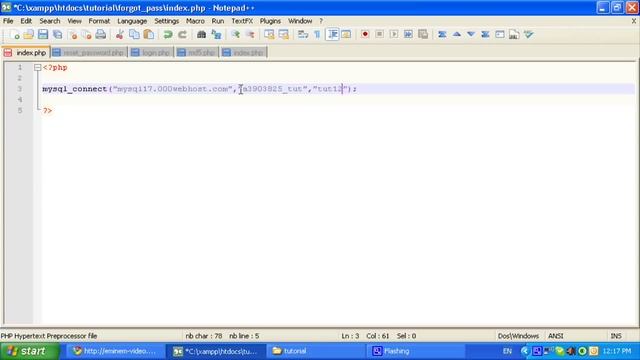Close document using menu bar X button

(634, 21)
